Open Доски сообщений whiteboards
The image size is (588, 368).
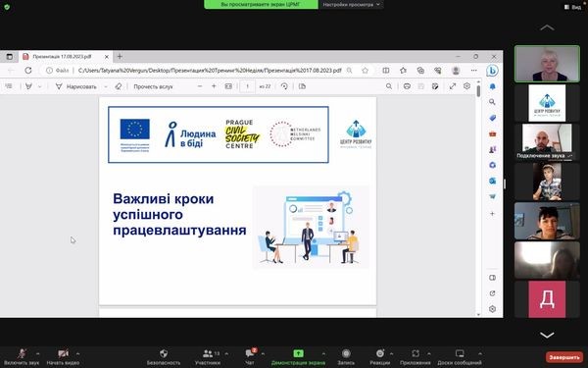coord(460,357)
